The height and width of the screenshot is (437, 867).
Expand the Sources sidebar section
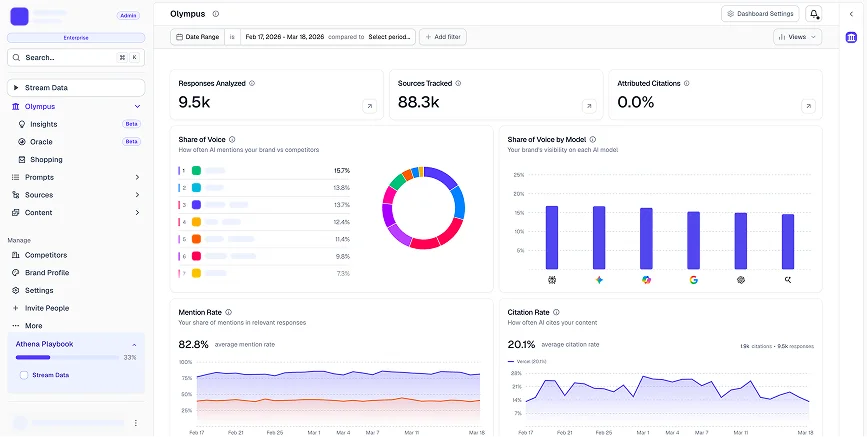click(137, 195)
